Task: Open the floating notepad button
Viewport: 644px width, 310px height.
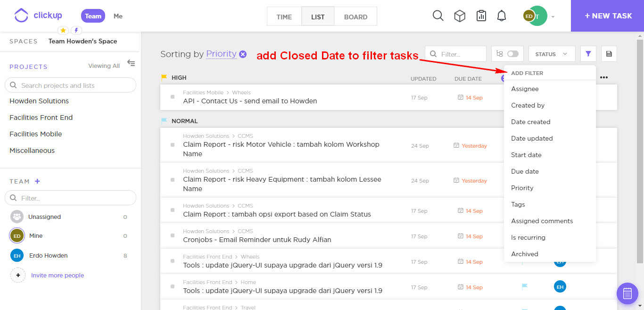Action: pyautogui.click(x=627, y=293)
